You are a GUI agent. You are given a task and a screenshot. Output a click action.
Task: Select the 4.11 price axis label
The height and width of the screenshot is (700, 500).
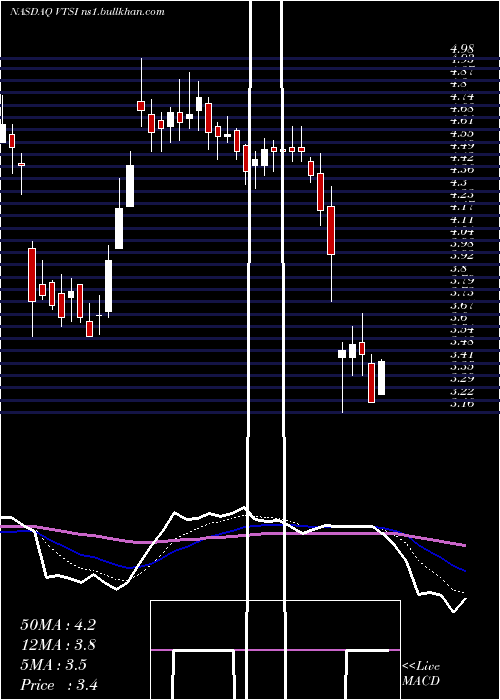[x=462, y=220]
